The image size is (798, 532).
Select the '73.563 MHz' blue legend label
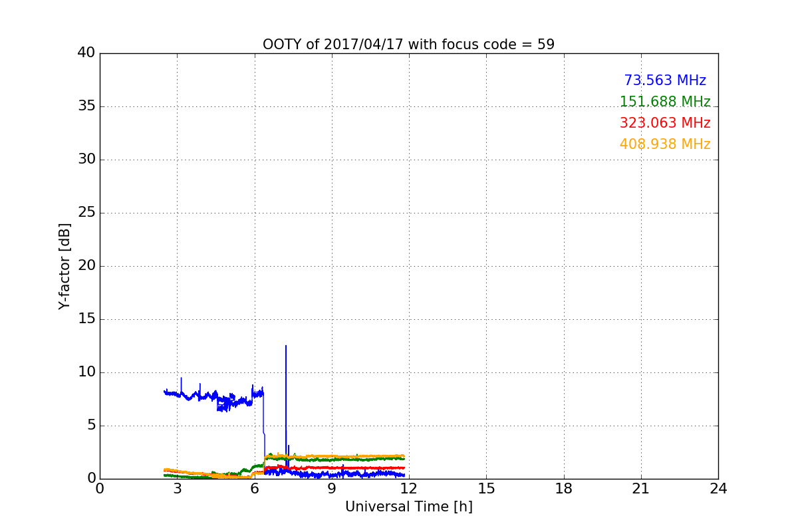click(665, 80)
